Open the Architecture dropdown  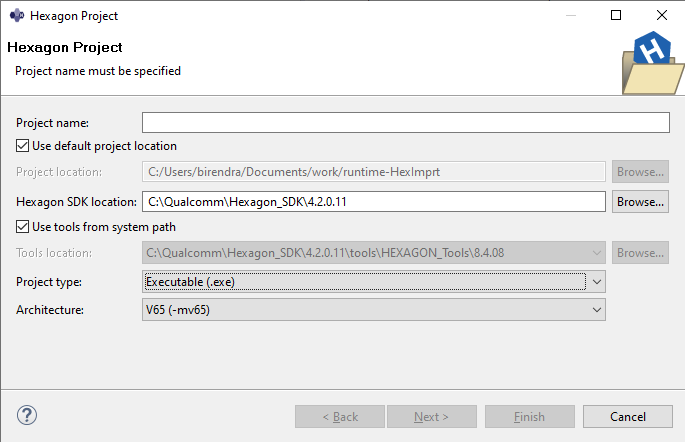coord(374,310)
